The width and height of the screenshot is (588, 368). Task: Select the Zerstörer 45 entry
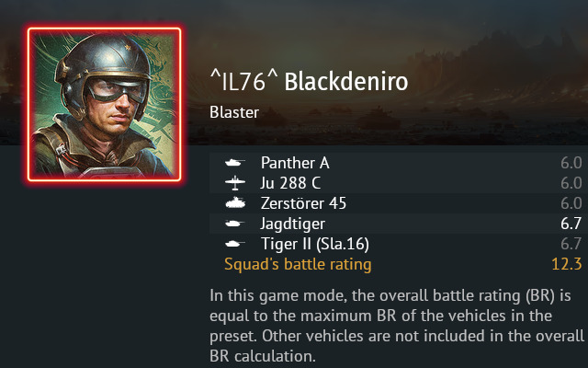pos(303,203)
